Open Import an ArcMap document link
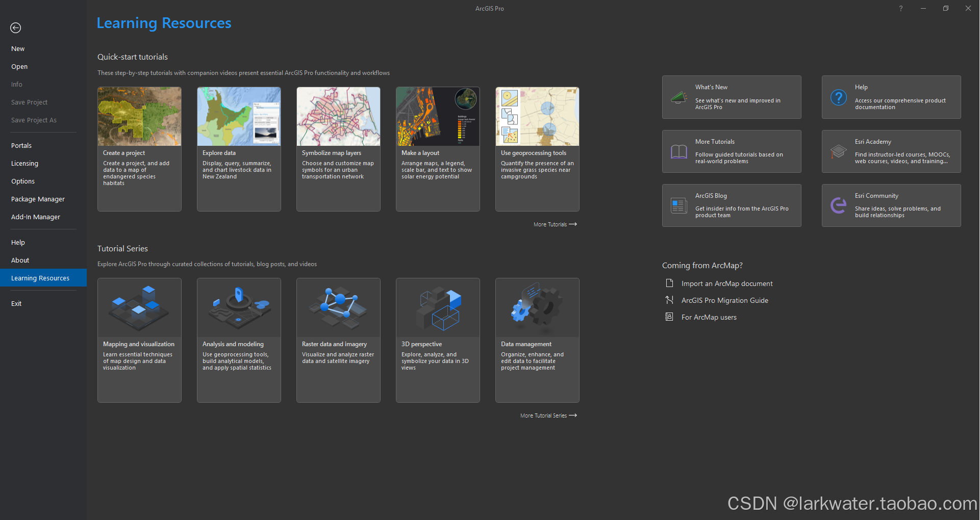This screenshot has height=520, width=980. coord(727,283)
